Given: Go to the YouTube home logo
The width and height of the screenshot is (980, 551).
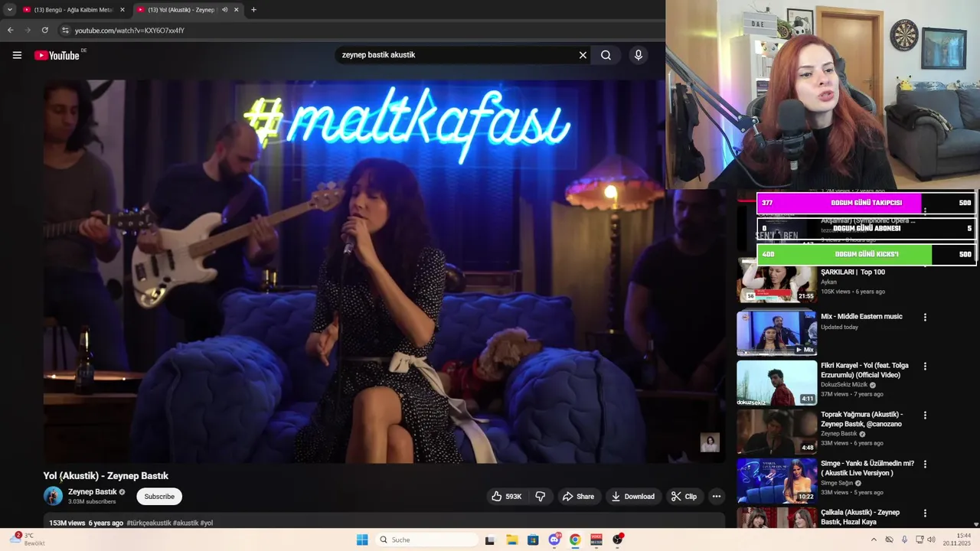Looking at the screenshot, I should click(x=57, y=55).
